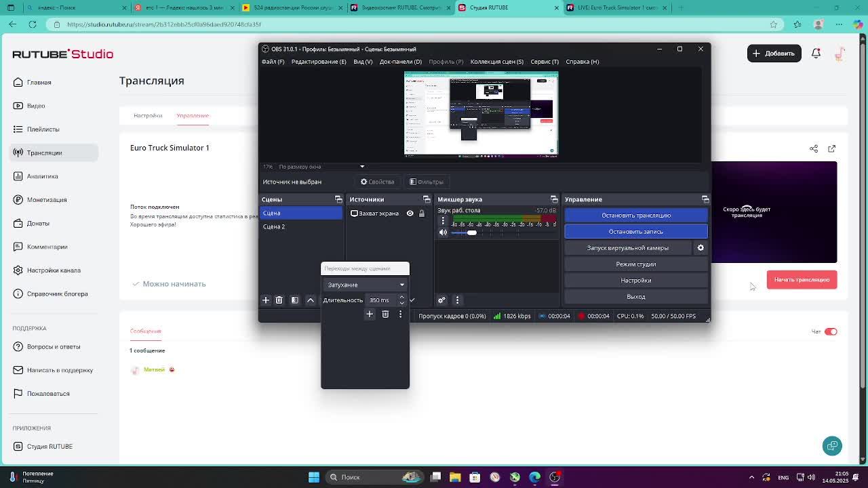Toggle the Чат switch on RUTUBE

pos(831,331)
